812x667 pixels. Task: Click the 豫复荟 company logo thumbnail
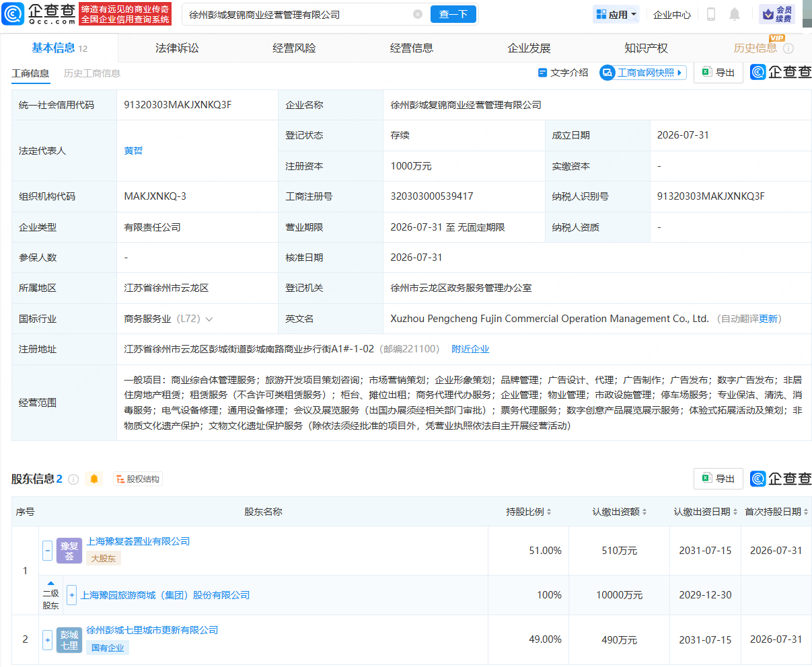click(x=69, y=551)
